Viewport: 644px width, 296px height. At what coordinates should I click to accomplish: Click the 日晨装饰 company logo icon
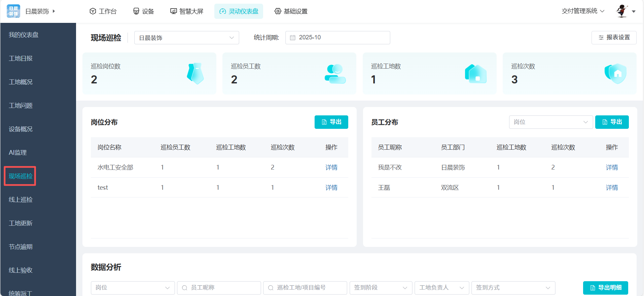point(13,11)
